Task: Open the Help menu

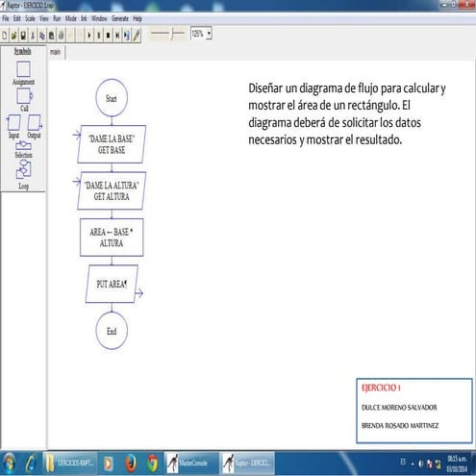Action: (x=138, y=18)
